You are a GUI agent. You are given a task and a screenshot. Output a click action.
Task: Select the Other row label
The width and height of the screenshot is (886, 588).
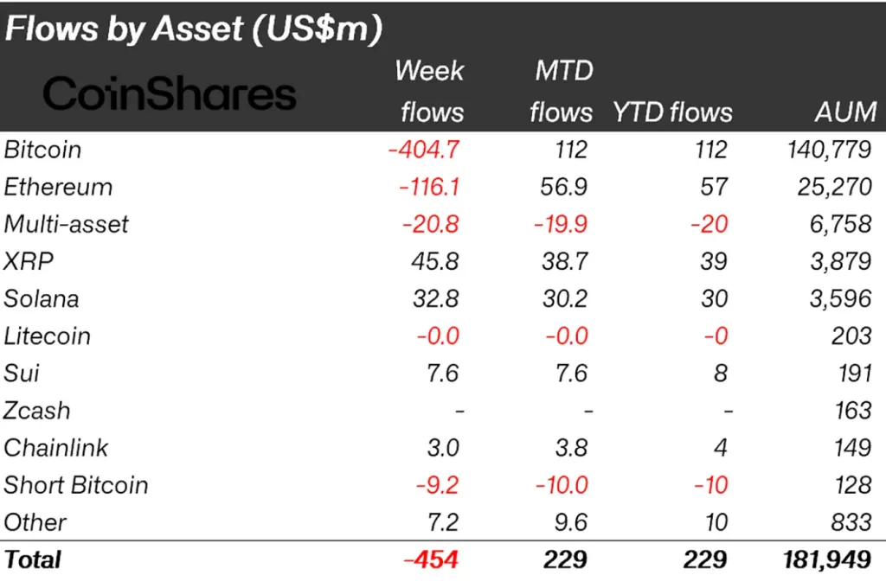tap(35, 522)
